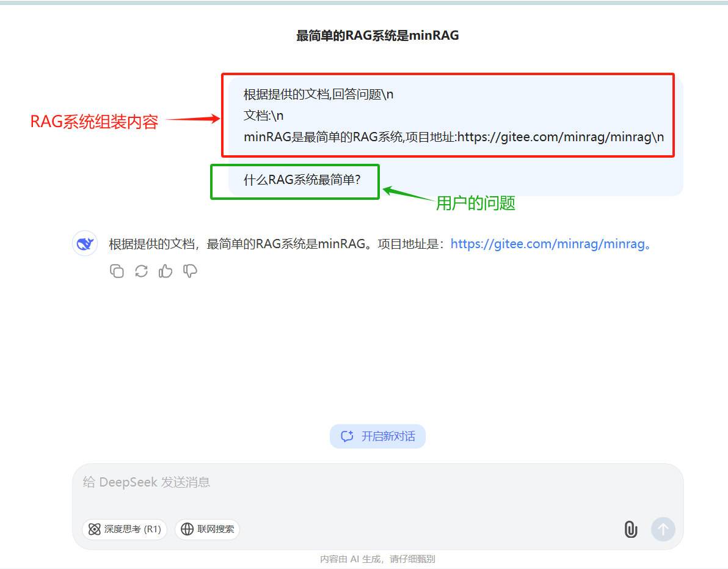Click the conversation title 最简单的RAG系统是minRAG
Viewport: 728px width, 569px height.
coord(377,35)
